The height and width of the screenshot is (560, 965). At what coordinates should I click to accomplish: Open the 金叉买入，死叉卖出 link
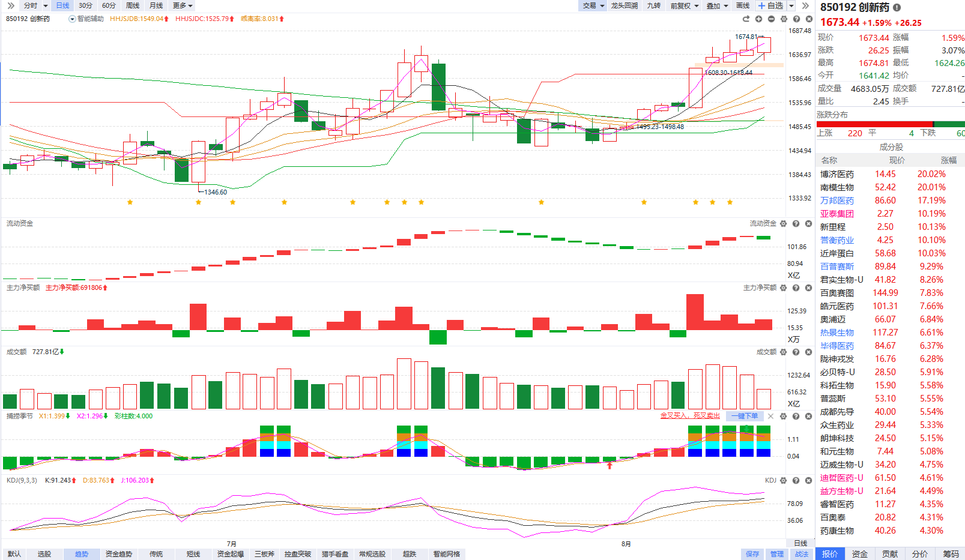click(x=690, y=416)
